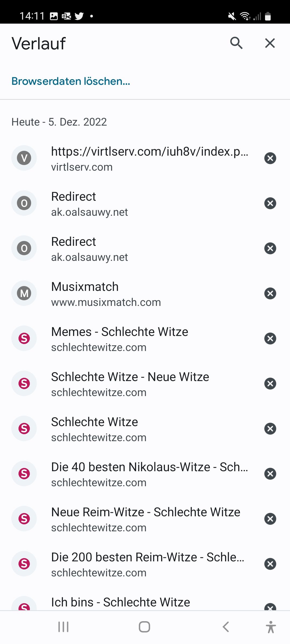The image size is (290, 644).
Task: Open the Musixmatch history item
Action: (x=106, y=294)
